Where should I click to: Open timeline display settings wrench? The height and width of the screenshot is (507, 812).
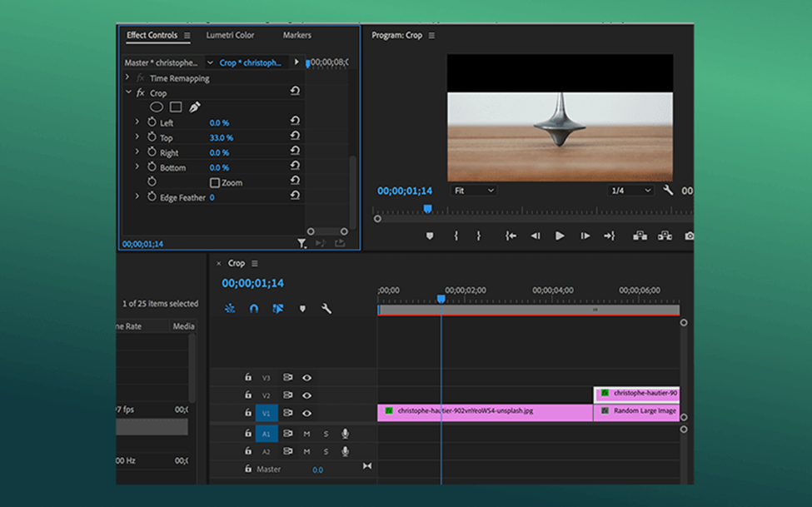tap(326, 309)
